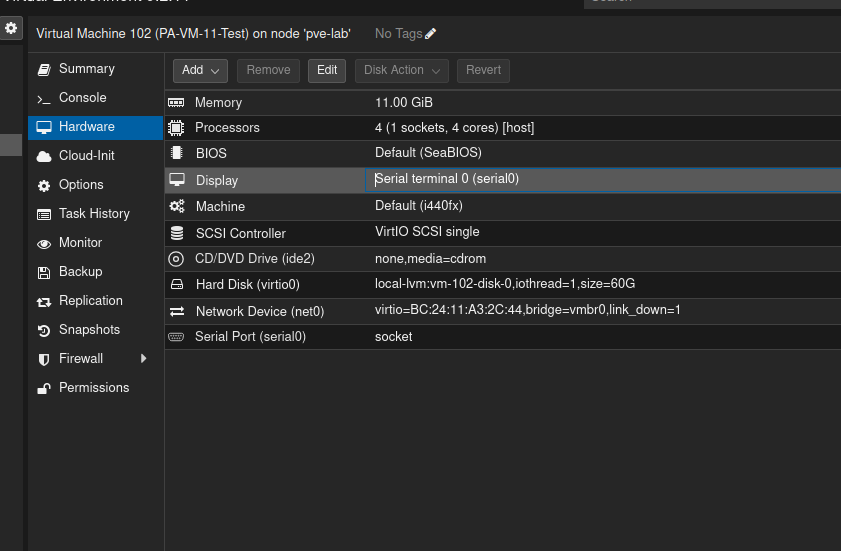The width and height of the screenshot is (841, 551).
Task: Click the pencil icon to edit tags
Action: (430, 34)
